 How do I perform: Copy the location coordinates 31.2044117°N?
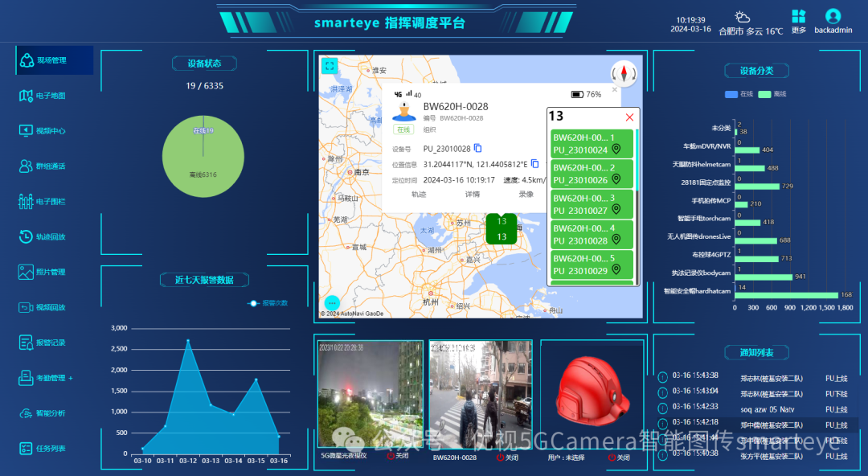pyautogui.click(x=534, y=164)
